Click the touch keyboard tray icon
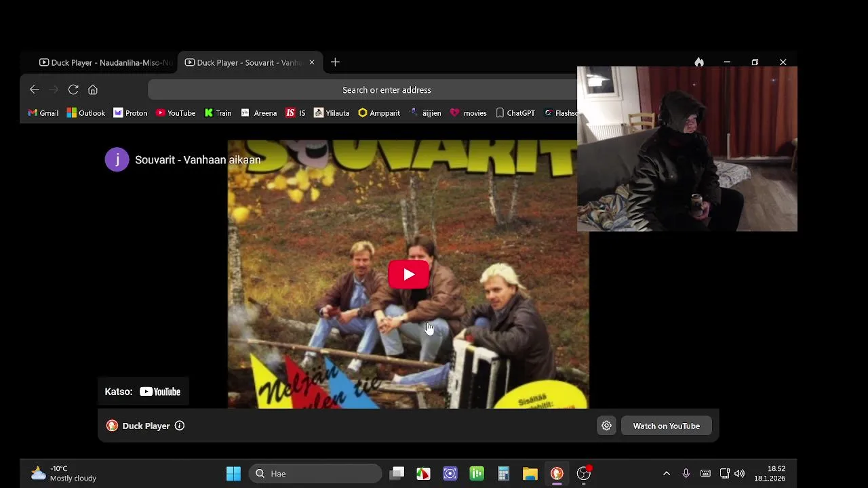Viewport: 868px width, 488px height. 705,474
